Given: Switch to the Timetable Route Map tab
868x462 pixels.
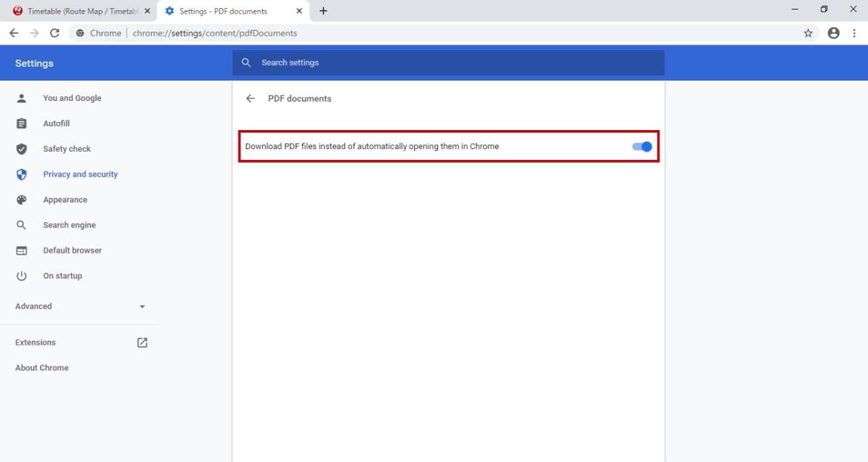Looking at the screenshot, I should click(78, 11).
